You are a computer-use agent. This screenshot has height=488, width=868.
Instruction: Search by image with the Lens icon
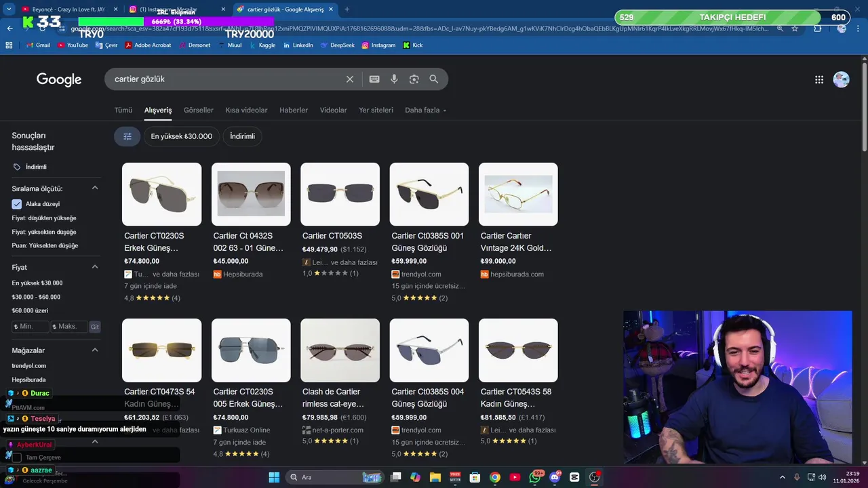coord(414,79)
